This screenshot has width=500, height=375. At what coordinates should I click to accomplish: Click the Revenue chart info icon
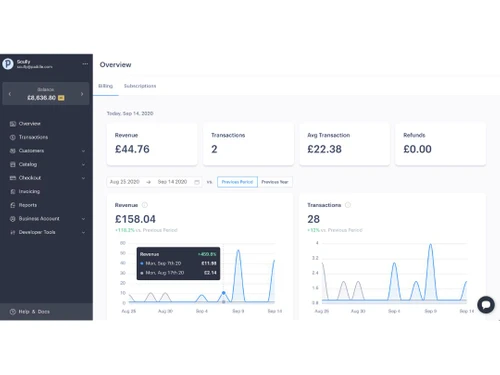(x=145, y=205)
